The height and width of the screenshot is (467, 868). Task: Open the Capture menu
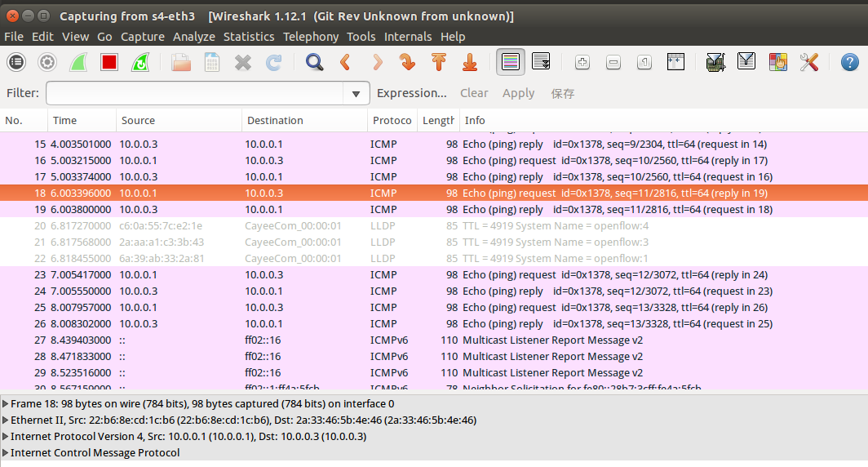[x=143, y=37]
